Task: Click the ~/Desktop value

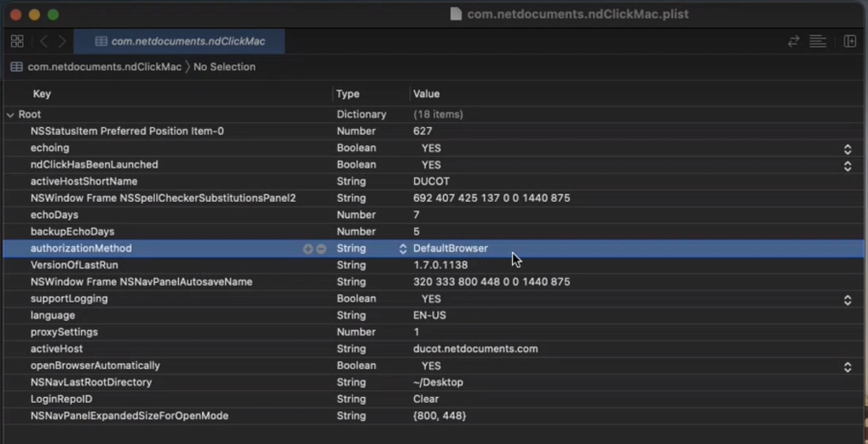Action: click(438, 383)
